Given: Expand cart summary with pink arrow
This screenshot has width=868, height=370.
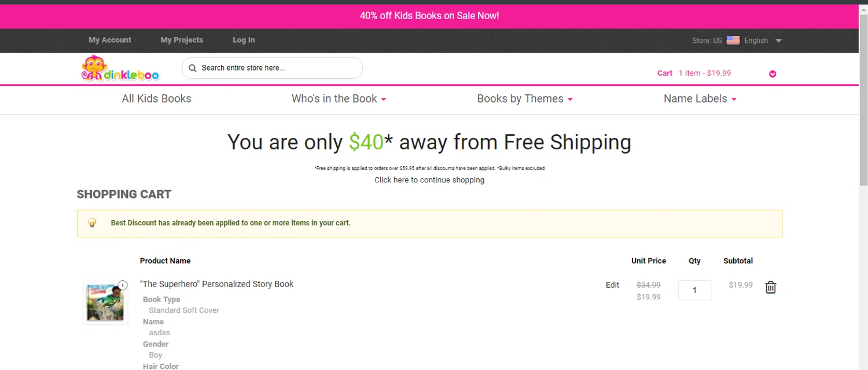Looking at the screenshot, I should 773,74.
